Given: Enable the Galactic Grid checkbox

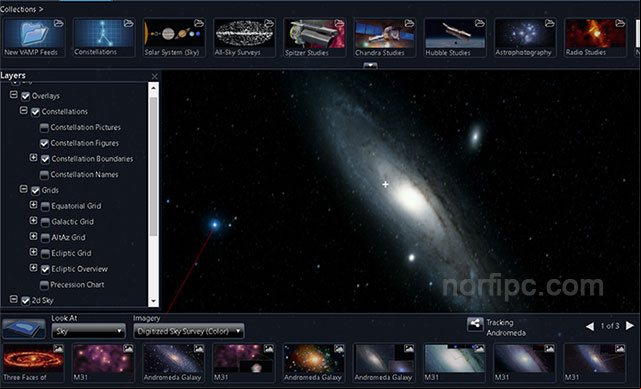Looking at the screenshot, I should click(45, 222).
